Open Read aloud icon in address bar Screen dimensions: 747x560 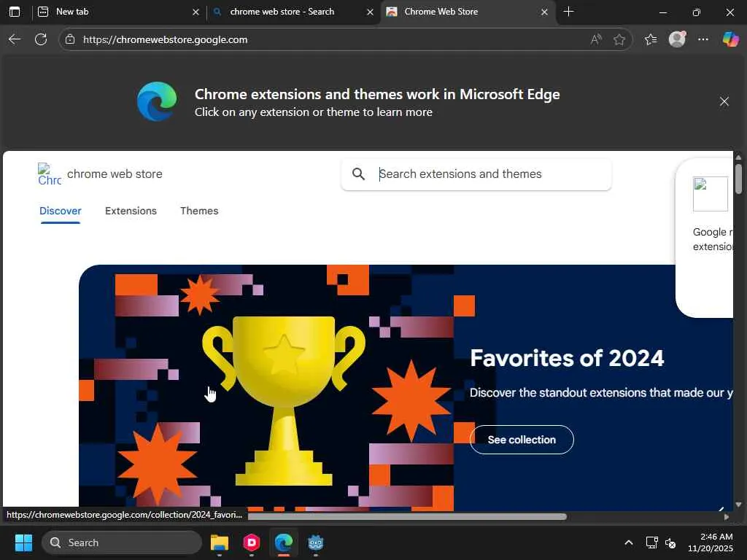coord(595,39)
